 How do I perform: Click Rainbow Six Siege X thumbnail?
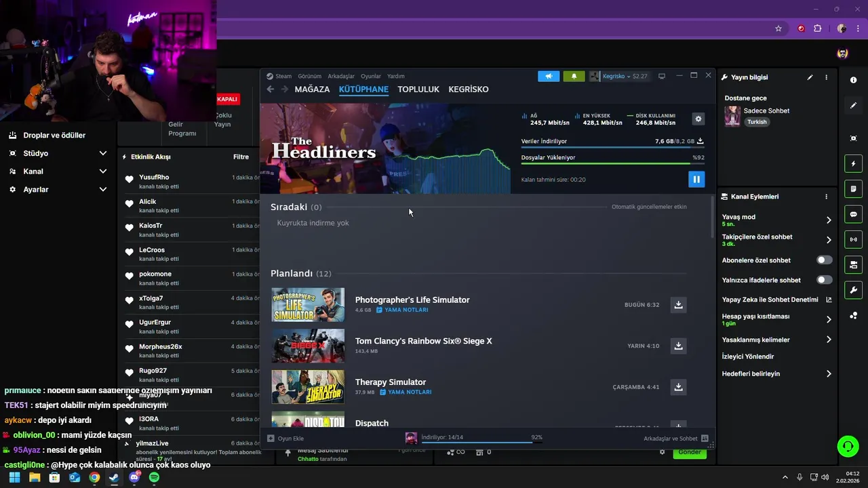[x=308, y=346]
